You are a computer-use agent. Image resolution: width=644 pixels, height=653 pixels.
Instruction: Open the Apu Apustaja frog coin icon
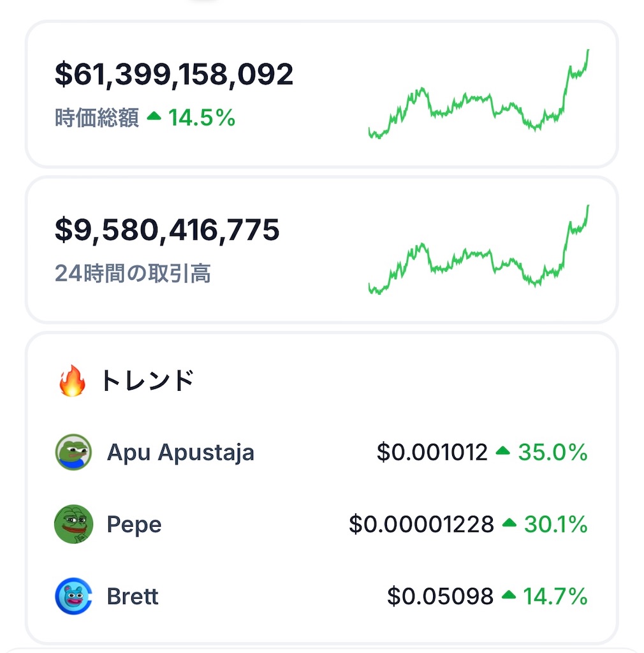73,452
